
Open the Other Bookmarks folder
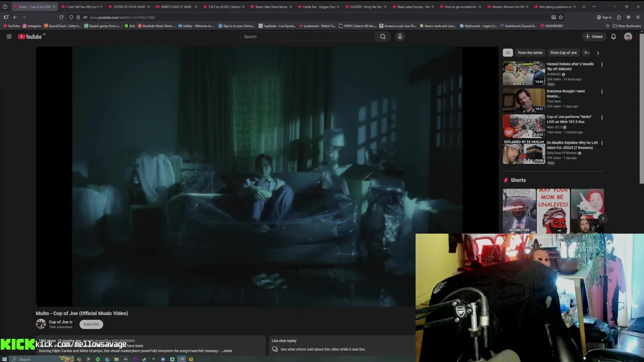pyautogui.click(x=626, y=26)
